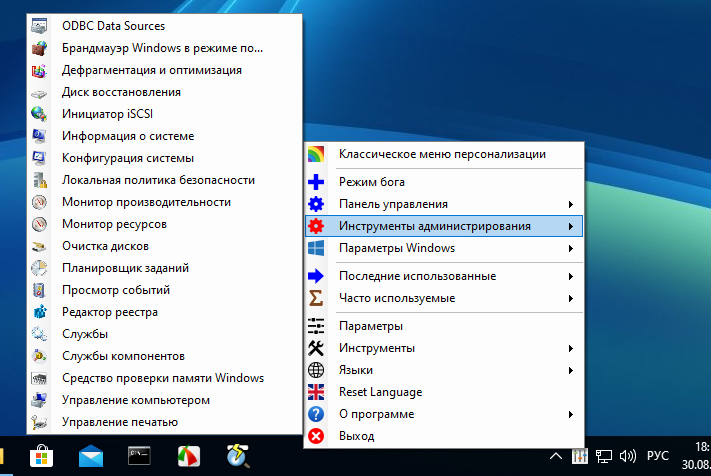This screenshot has width=711, height=476.
Task: Open Параметры Windows menu entry
Action: pos(396,248)
